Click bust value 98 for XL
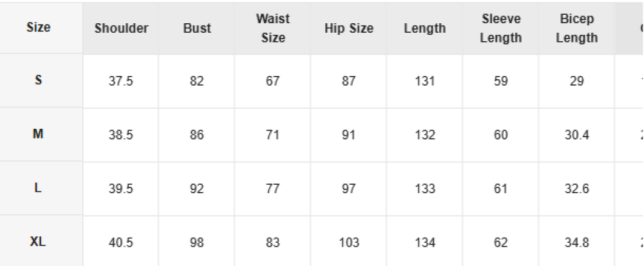The height and width of the screenshot is (266, 644). coord(196,242)
